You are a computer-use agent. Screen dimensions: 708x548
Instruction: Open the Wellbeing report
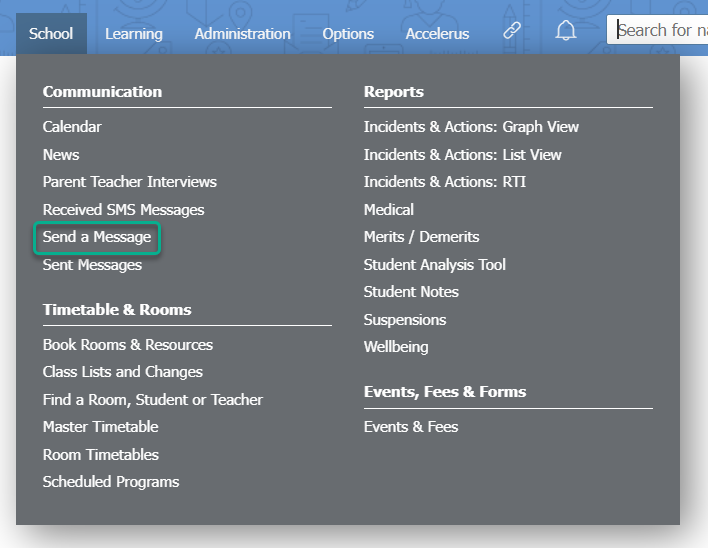click(396, 347)
